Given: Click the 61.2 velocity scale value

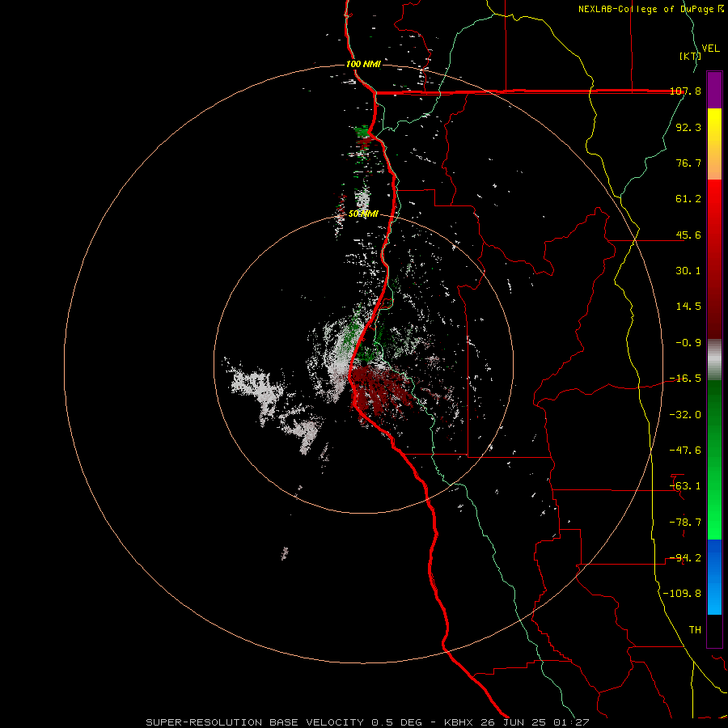Looking at the screenshot, I should (688, 199).
